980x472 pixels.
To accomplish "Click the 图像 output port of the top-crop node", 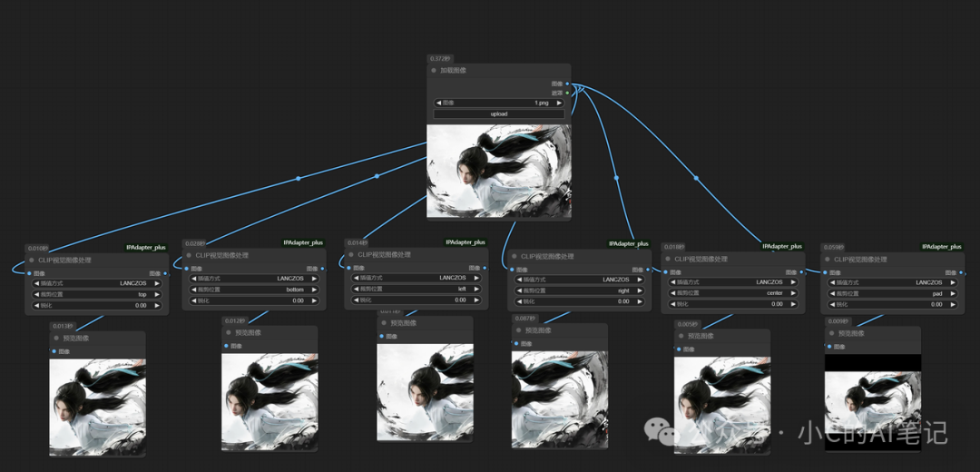I will click(x=165, y=273).
